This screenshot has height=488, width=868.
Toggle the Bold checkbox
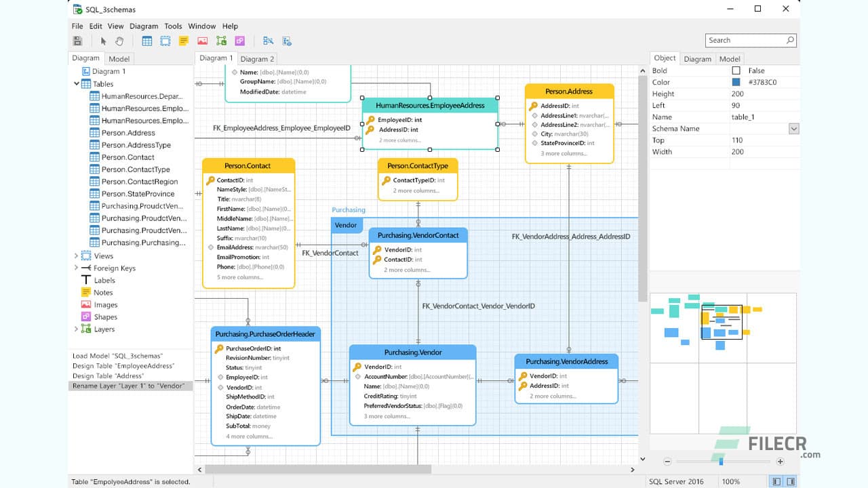click(x=736, y=70)
